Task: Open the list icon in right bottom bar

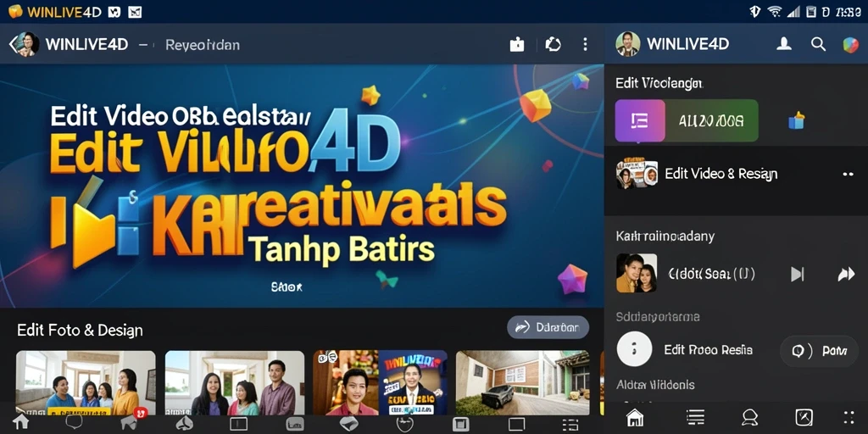Action: point(695,417)
